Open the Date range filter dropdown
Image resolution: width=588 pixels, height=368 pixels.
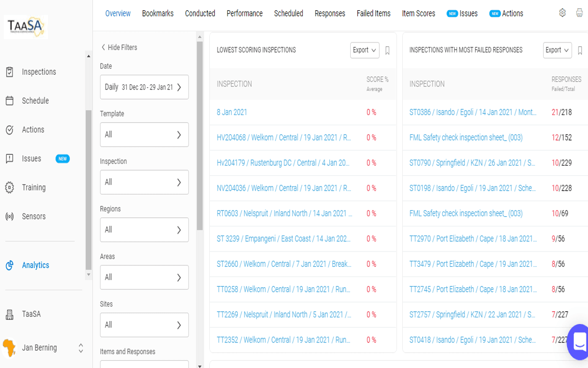pos(144,87)
